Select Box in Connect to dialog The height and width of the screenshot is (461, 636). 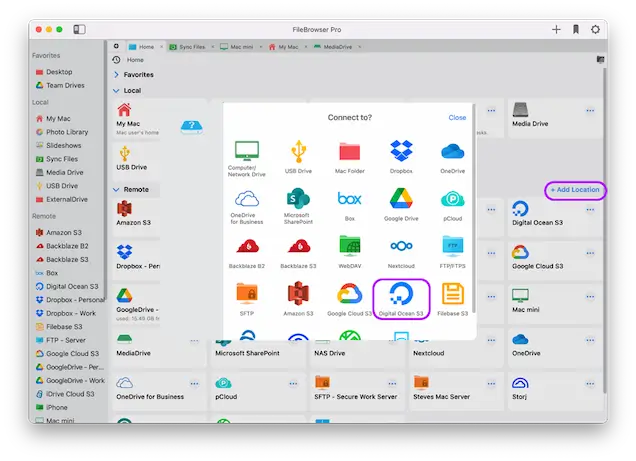pos(350,205)
